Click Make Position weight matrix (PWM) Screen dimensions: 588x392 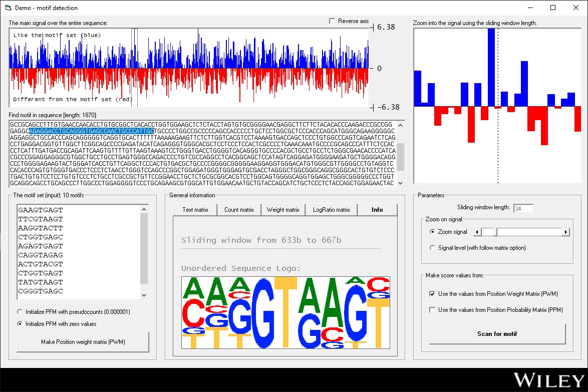(x=83, y=341)
